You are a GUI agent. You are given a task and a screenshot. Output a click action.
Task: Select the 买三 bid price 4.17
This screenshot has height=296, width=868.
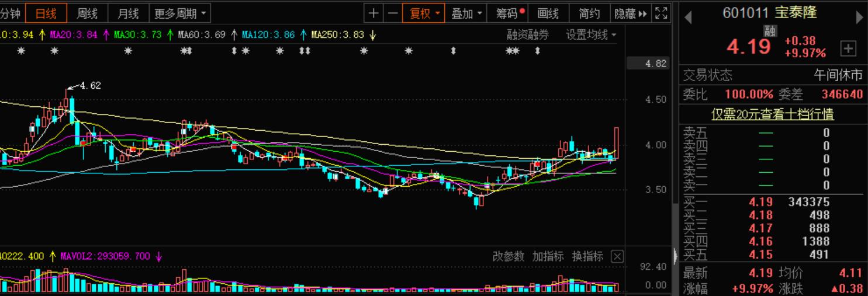pyautogui.click(x=761, y=228)
